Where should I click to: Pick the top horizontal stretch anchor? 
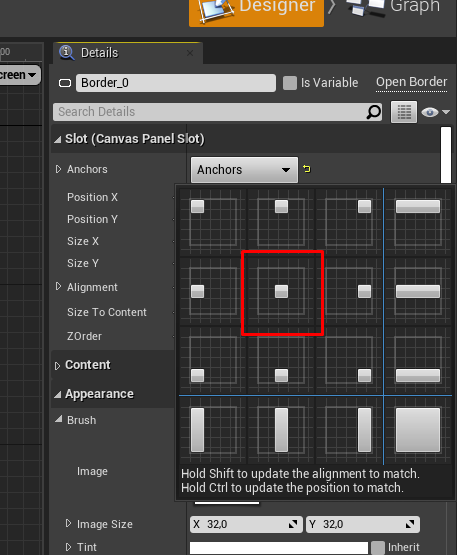pos(418,222)
